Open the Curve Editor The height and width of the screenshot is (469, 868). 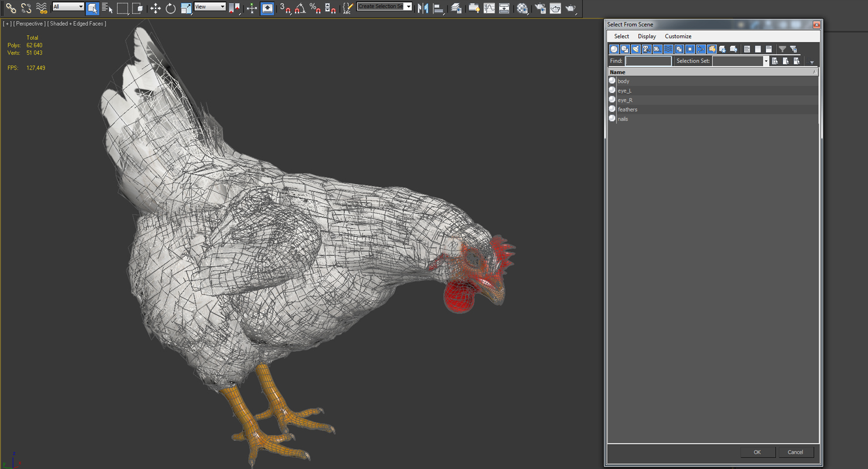[x=489, y=8]
